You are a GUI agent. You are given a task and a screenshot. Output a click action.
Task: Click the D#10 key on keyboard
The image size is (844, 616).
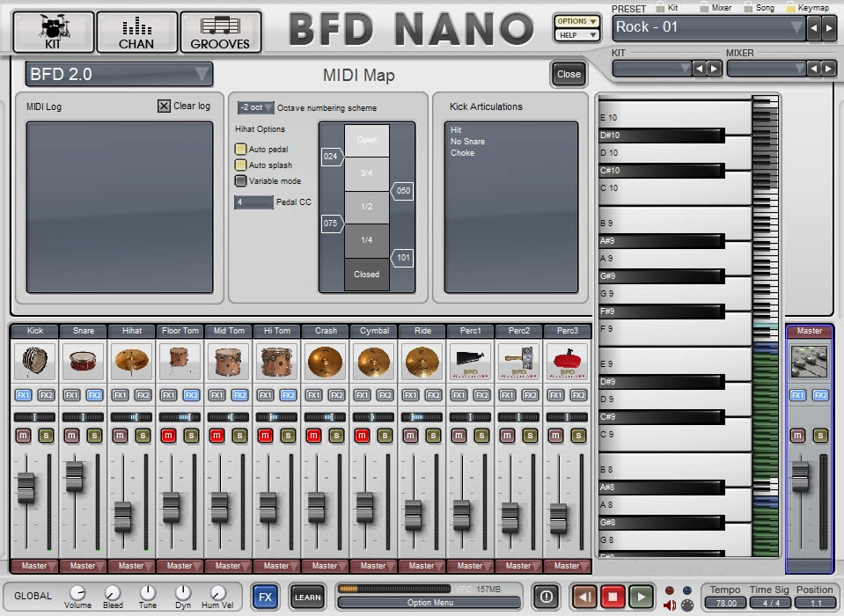[x=662, y=136]
